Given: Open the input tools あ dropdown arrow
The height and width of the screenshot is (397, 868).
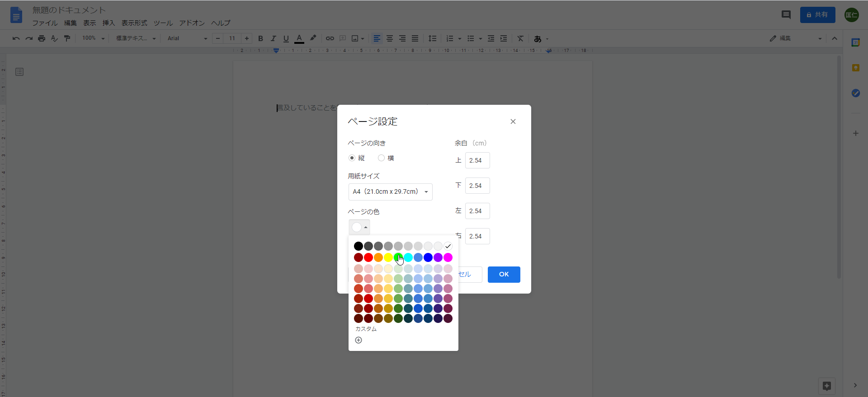Looking at the screenshot, I should pyautogui.click(x=547, y=39).
